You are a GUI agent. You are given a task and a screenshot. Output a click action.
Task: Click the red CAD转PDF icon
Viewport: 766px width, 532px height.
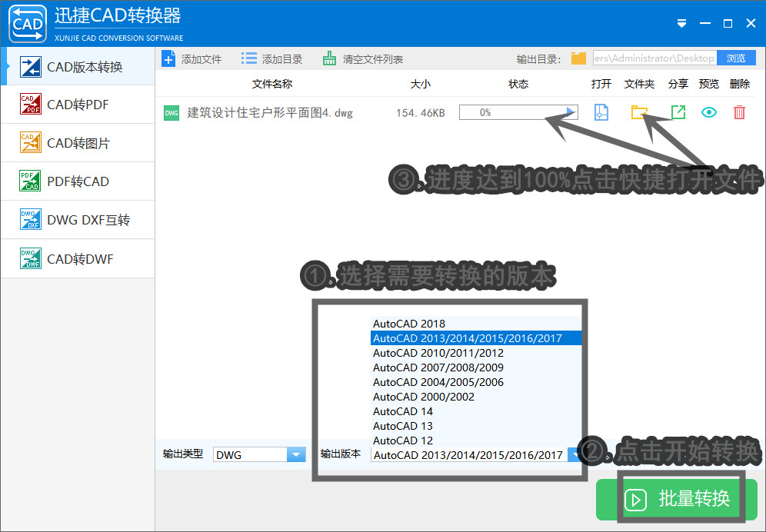point(30,104)
